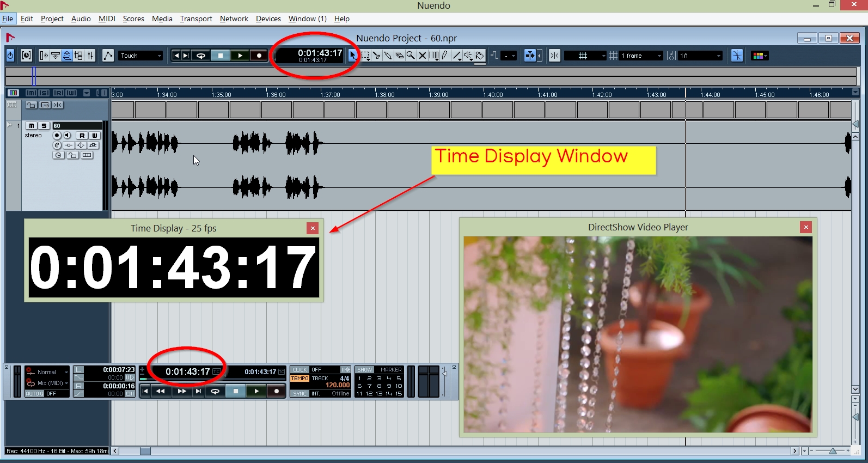Screen dimensions: 868x463
Task: Open the Touch automation mode dropdown
Action: [x=140, y=56]
